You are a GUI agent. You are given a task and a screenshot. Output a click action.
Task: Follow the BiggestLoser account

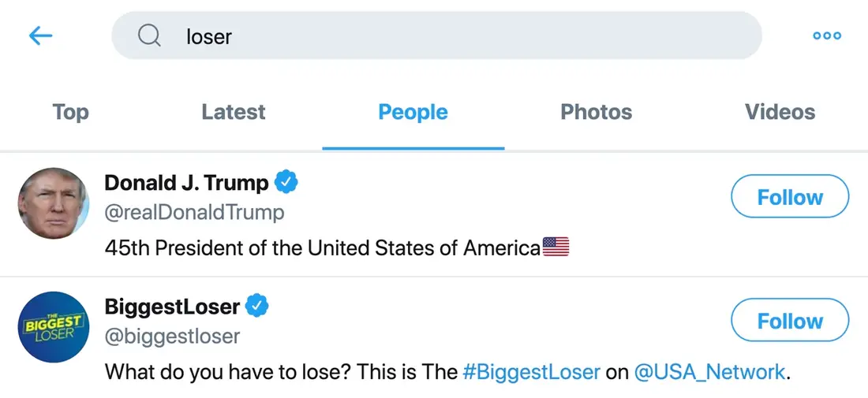pos(790,321)
